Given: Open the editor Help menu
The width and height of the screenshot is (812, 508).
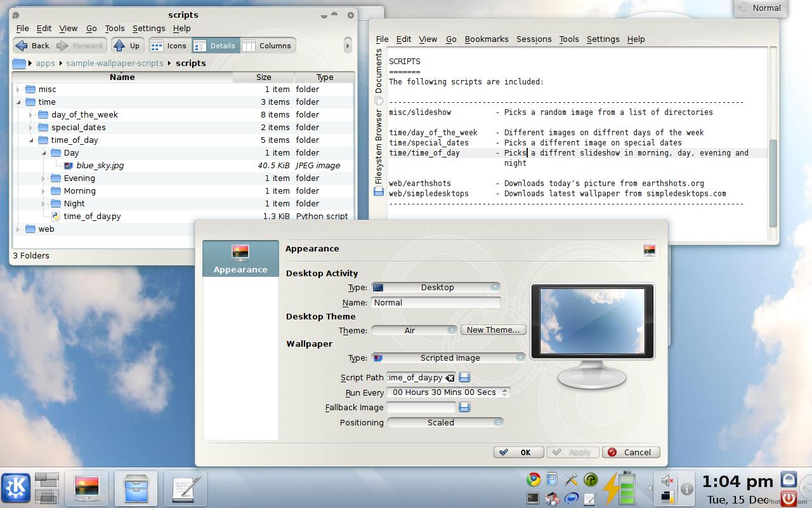Looking at the screenshot, I should coord(636,39).
